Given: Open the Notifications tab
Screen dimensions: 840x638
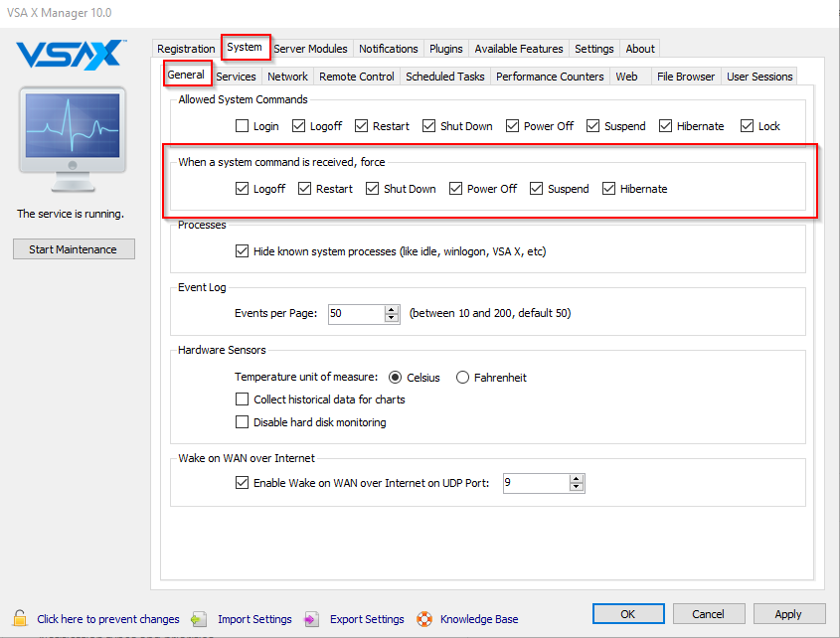Looking at the screenshot, I should pos(389,49).
